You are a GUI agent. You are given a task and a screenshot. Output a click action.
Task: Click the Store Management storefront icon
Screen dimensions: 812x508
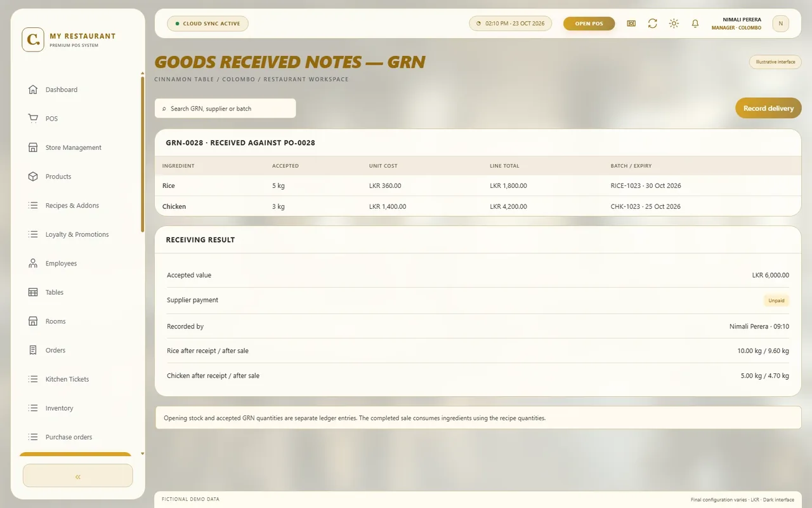click(33, 147)
